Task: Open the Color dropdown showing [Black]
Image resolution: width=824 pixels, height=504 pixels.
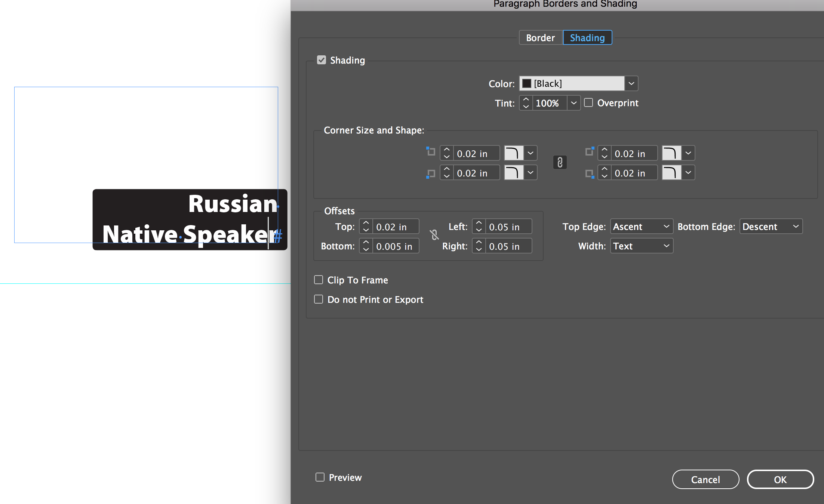Action: 631,83
